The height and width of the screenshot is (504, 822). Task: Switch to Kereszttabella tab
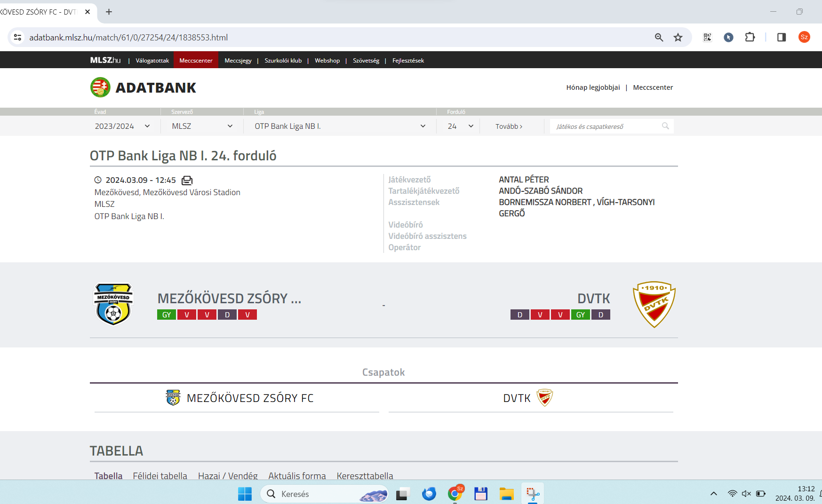pos(365,476)
